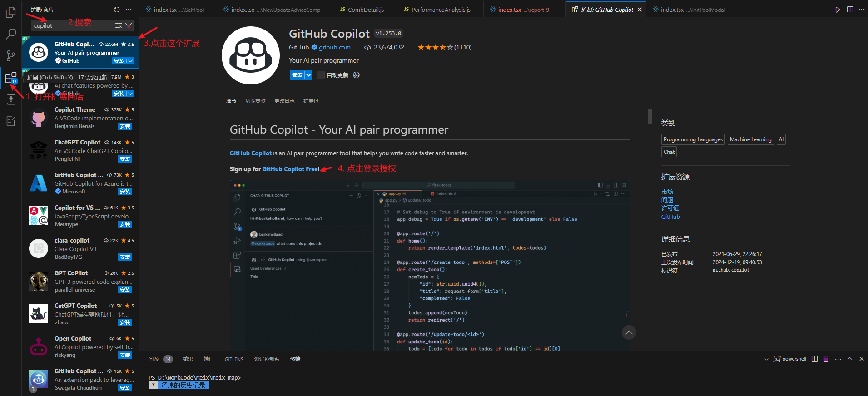
Task: Click the star rating on extension page
Action: tap(435, 47)
